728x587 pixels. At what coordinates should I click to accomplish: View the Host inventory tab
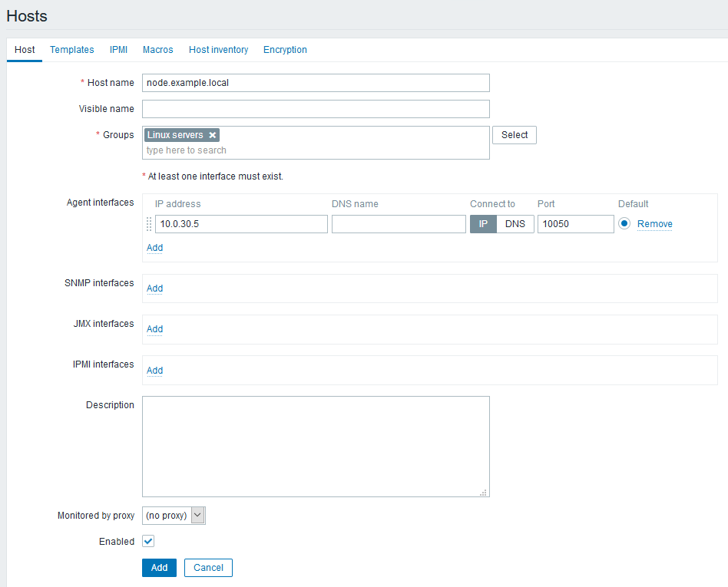pyautogui.click(x=218, y=49)
